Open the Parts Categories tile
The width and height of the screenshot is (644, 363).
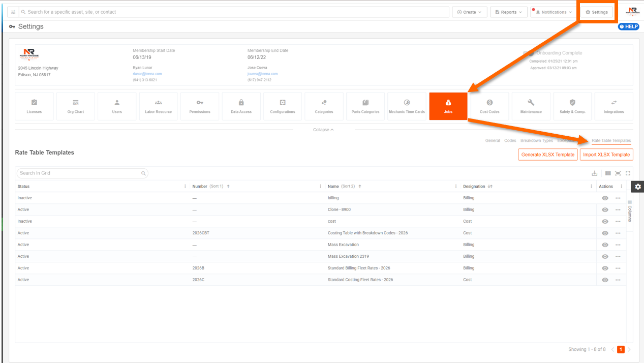coord(365,106)
